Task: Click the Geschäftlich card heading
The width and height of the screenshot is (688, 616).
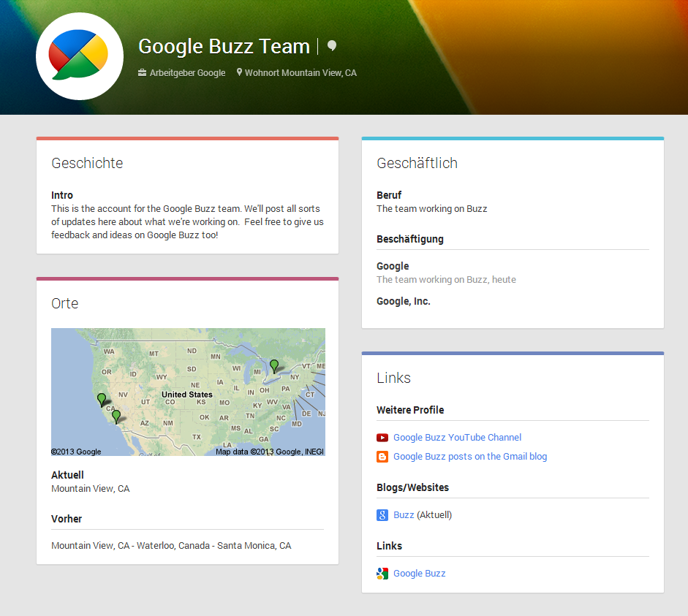Action: tap(417, 163)
